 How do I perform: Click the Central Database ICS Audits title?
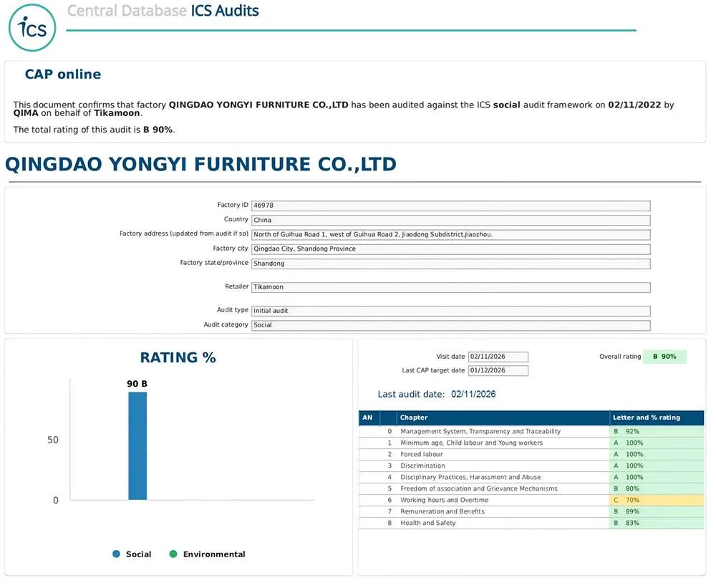pos(164,11)
